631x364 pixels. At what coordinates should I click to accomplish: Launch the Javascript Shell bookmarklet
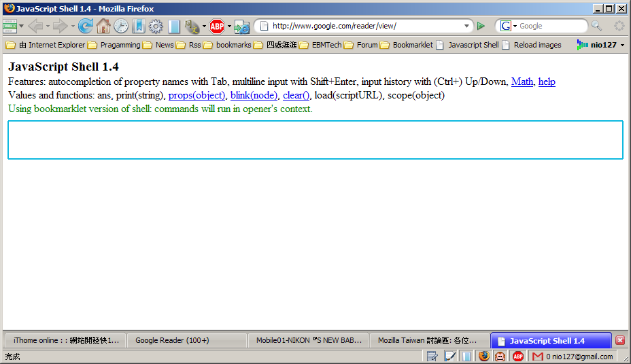click(467, 45)
